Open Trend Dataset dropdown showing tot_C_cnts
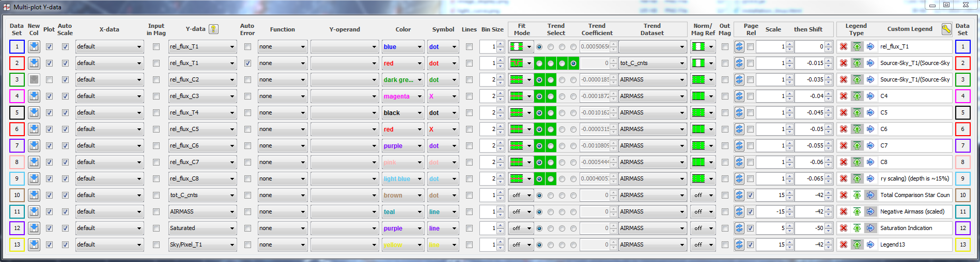The height and width of the screenshot is (262, 980). point(652,63)
